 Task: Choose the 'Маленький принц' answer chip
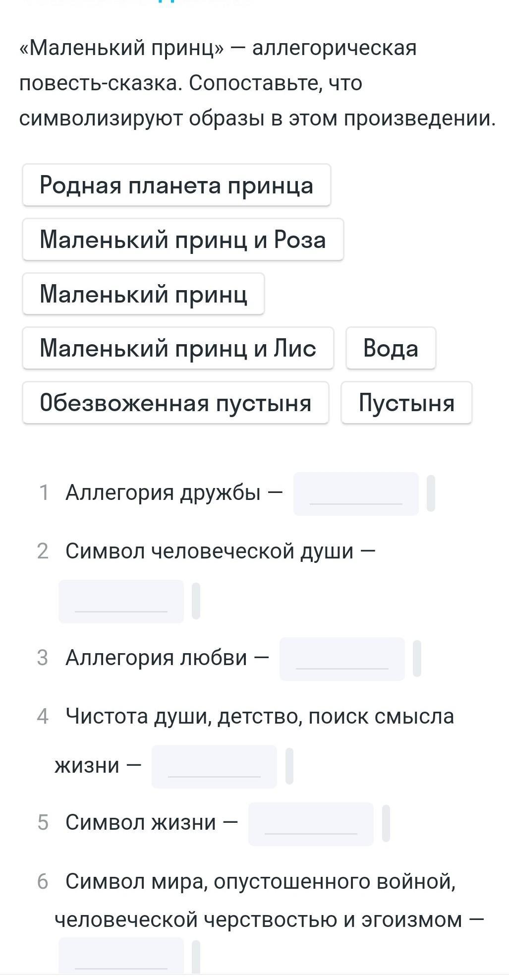click(143, 294)
